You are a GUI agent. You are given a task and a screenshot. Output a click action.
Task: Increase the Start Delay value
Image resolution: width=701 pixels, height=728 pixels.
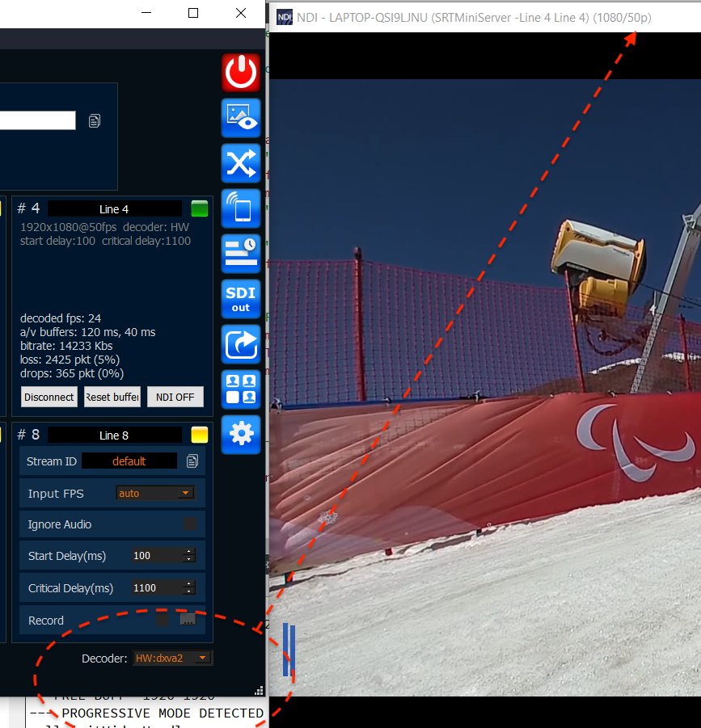pyautogui.click(x=188, y=552)
